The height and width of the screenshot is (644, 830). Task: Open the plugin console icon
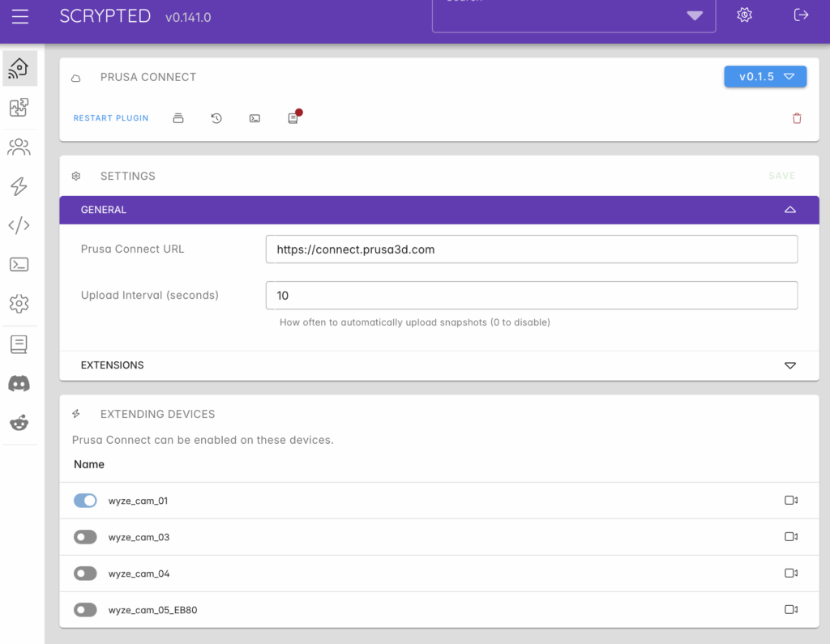(255, 118)
